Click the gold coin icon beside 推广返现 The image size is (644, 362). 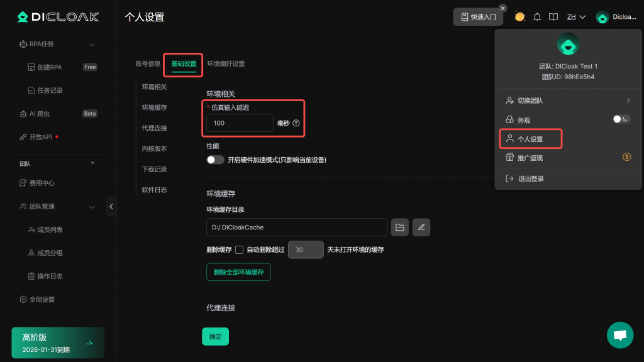[626, 157]
